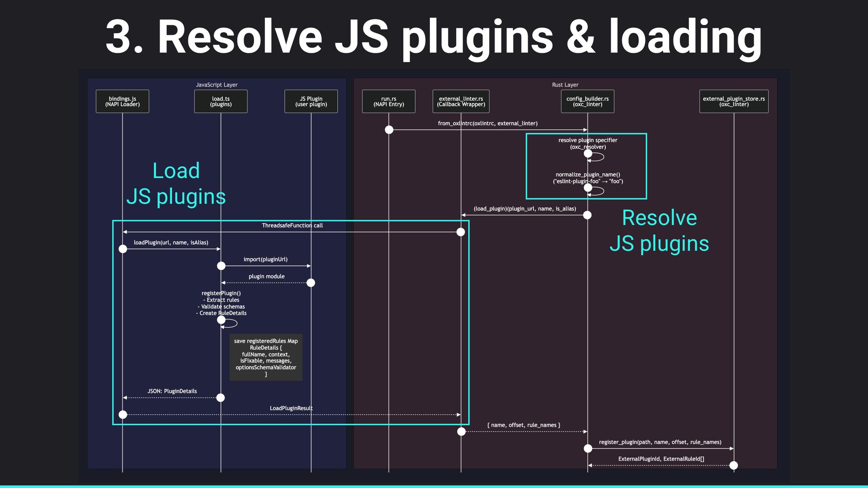Click the ThreadsafeFunction call label
Image resolution: width=868 pixels, height=488 pixels.
292,225
